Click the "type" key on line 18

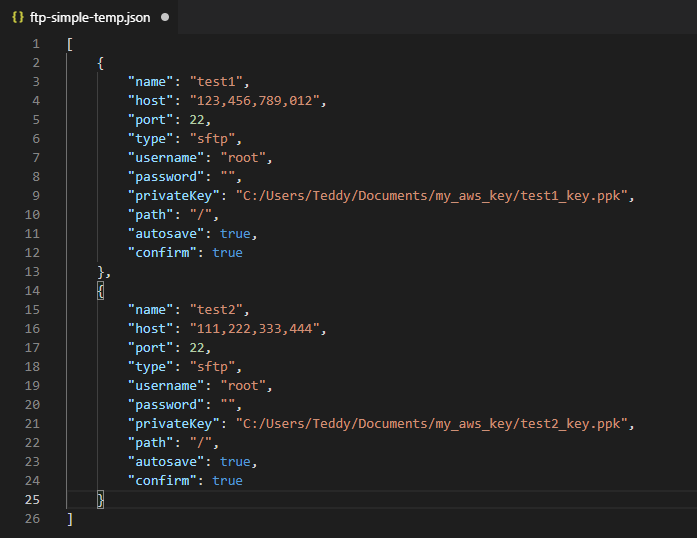151,367
